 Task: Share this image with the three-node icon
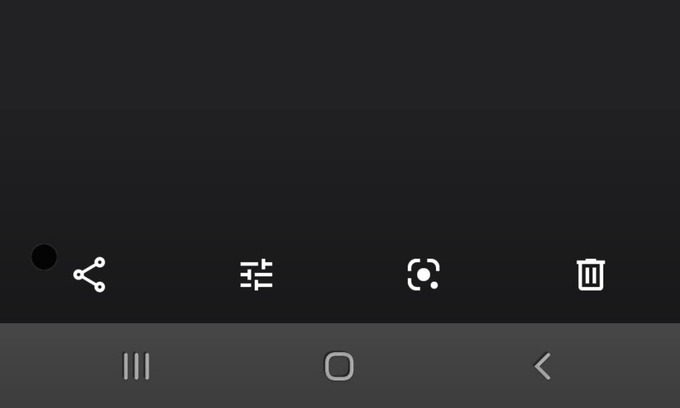pos(89,274)
